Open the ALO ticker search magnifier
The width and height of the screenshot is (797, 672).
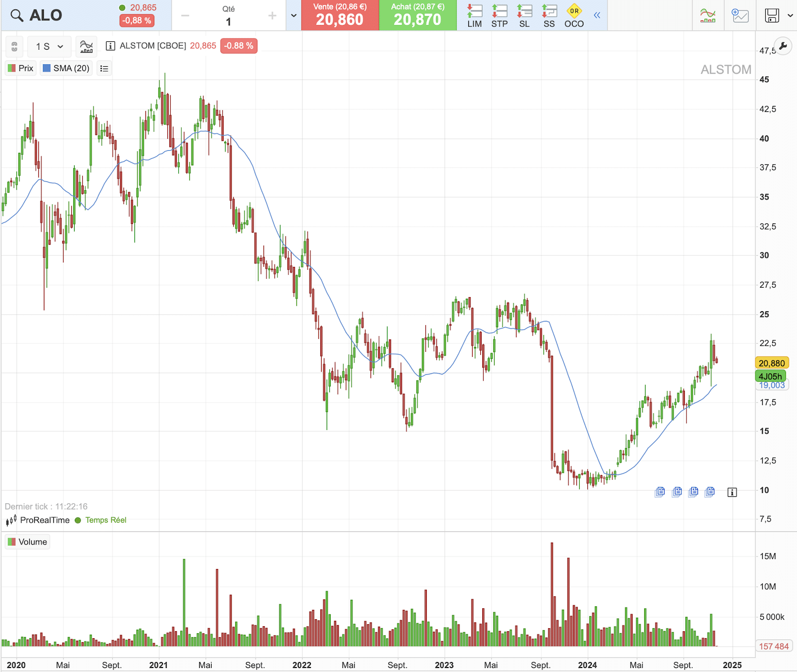[x=17, y=15]
